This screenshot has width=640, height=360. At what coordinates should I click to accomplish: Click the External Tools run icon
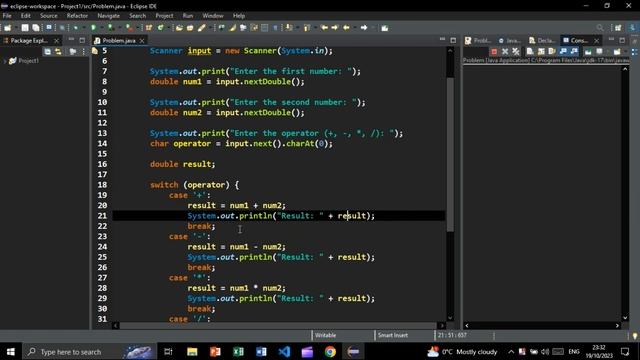(129, 28)
